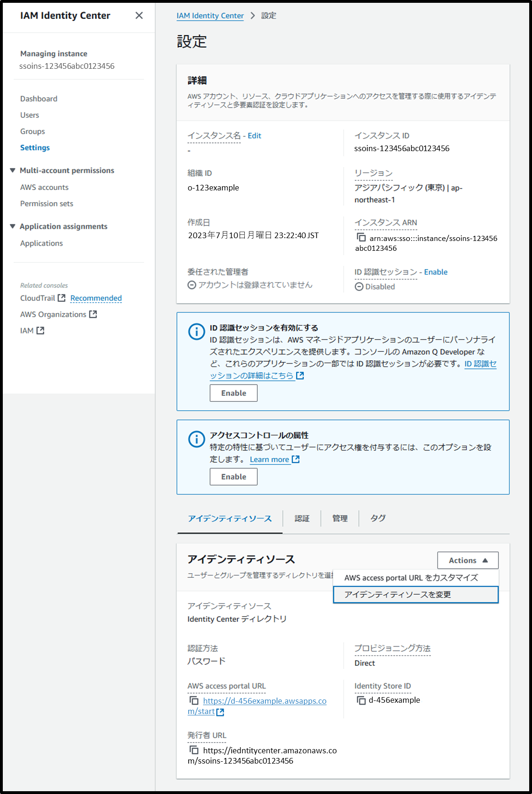Open AWS Organizations external link icon
The image size is (532, 794).
93,314
